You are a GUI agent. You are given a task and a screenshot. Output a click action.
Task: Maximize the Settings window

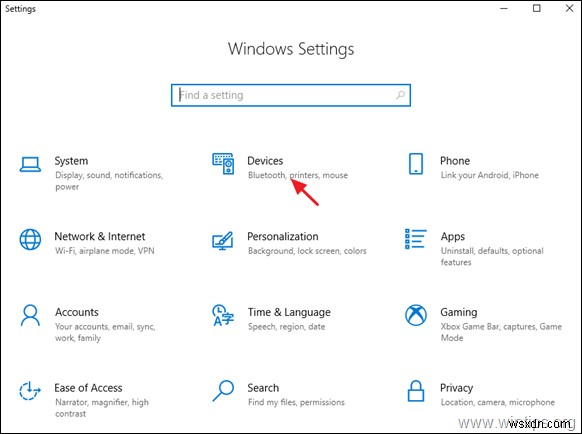coord(537,8)
